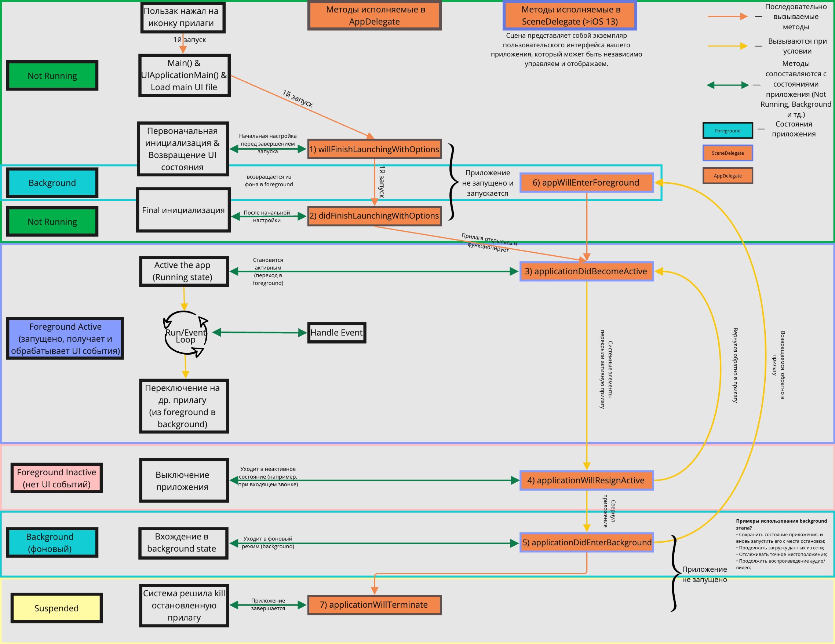
Task: Select the 4) applicationWillResignActive box
Action: (x=587, y=480)
